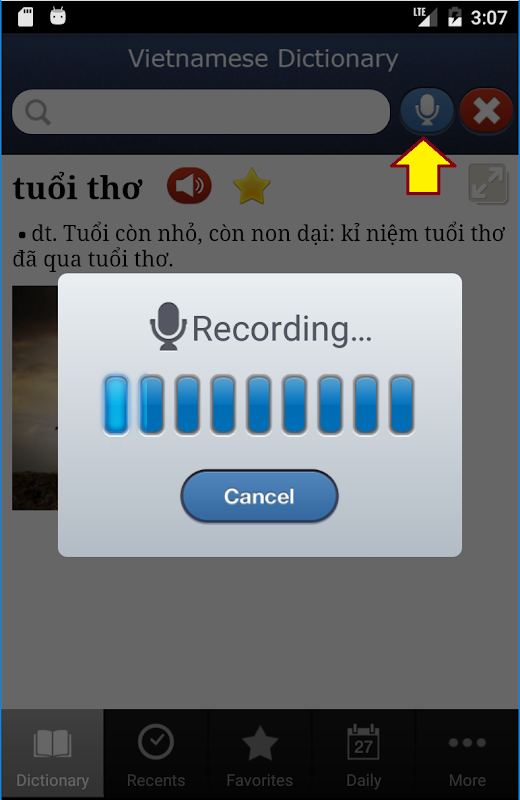The image size is (520, 800).
Task: Switch to the Recents tab
Action: click(x=156, y=753)
